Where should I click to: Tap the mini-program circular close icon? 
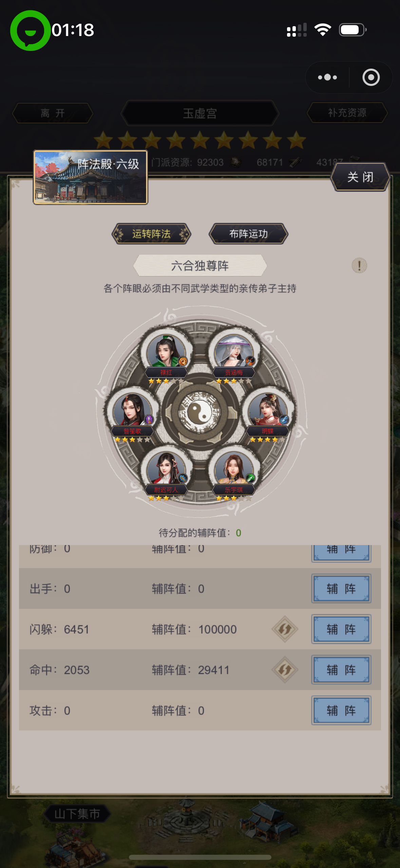click(x=371, y=77)
